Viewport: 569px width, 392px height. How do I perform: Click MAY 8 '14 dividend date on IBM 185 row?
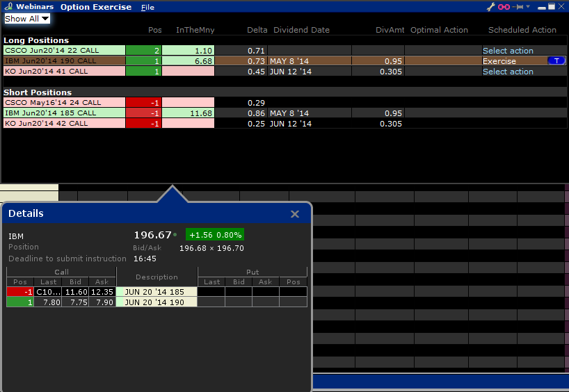(289, 113)
